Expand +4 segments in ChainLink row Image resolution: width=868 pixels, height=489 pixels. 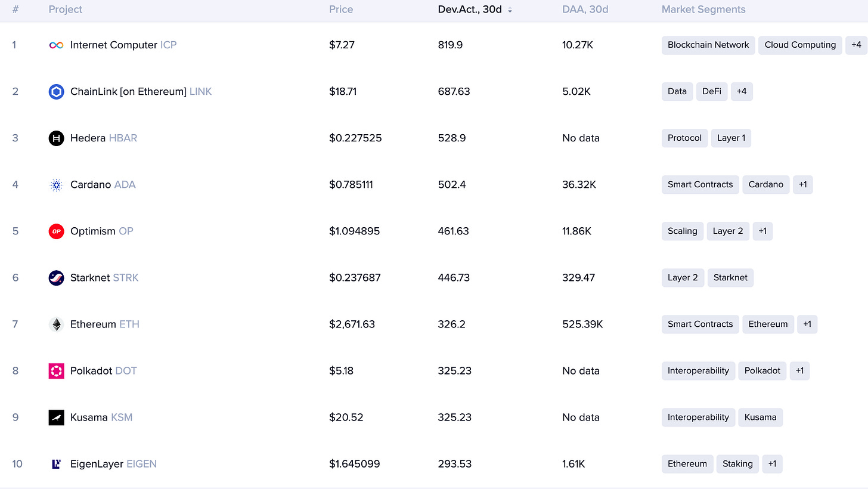coord(742,92)
